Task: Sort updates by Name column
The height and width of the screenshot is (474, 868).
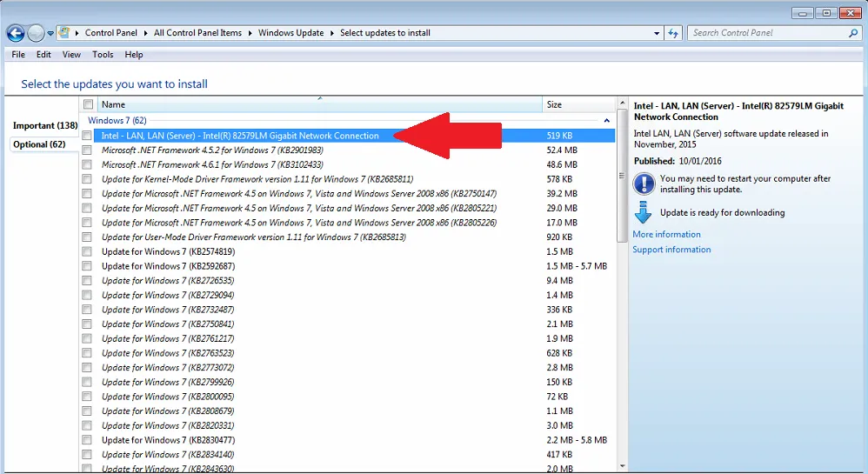Action: 320,104
